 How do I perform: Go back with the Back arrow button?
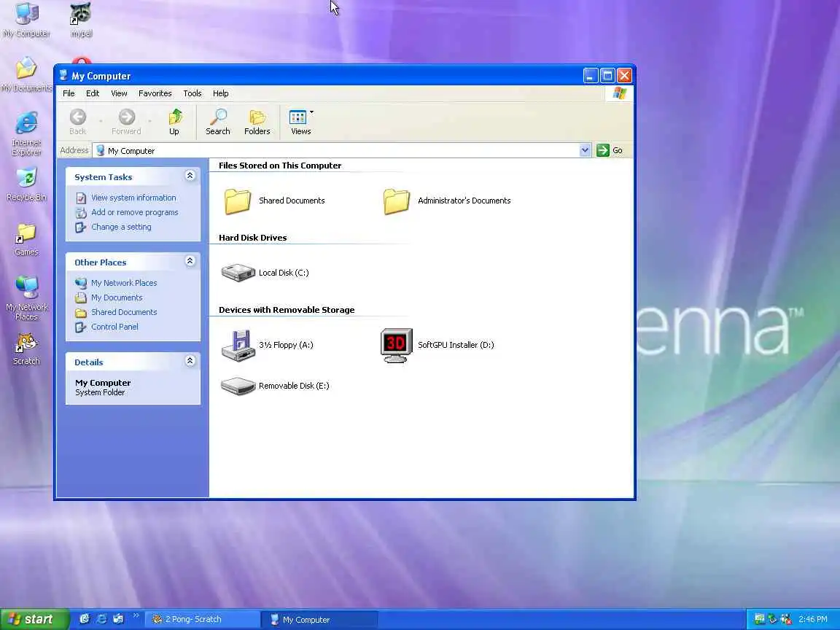point(78,122)
